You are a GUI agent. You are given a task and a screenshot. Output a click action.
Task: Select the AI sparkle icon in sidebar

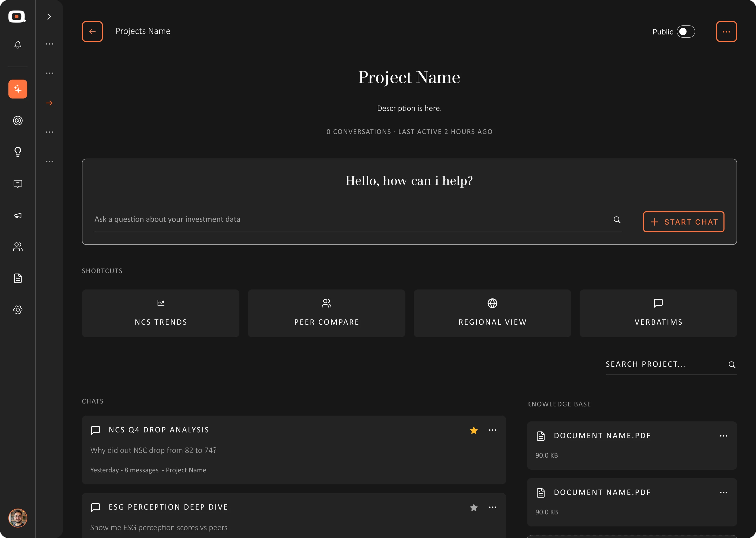tap(18, 89)
